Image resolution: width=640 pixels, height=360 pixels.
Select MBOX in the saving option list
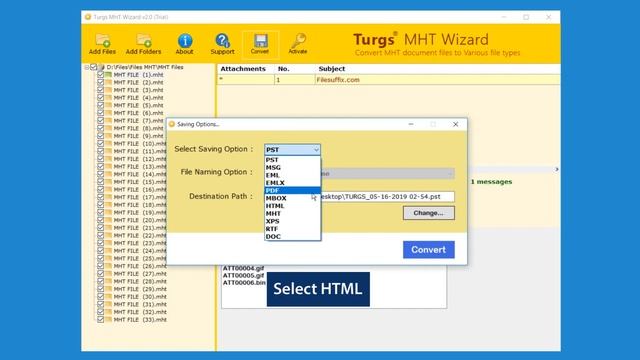[292, 198]
